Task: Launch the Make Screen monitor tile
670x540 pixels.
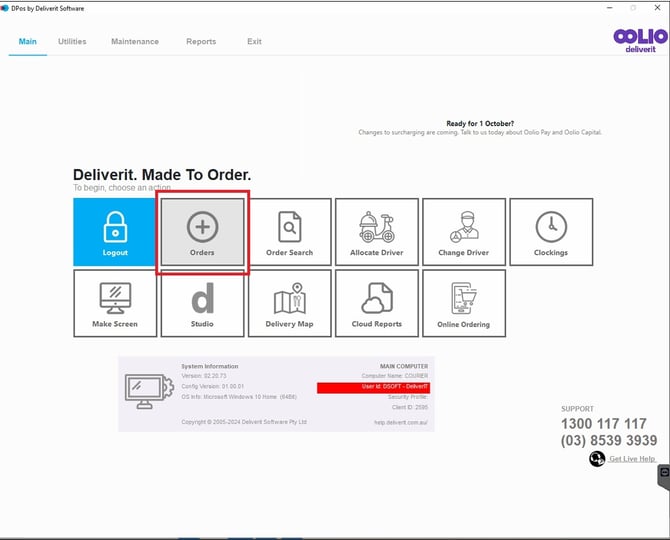Action: (115, 303)
